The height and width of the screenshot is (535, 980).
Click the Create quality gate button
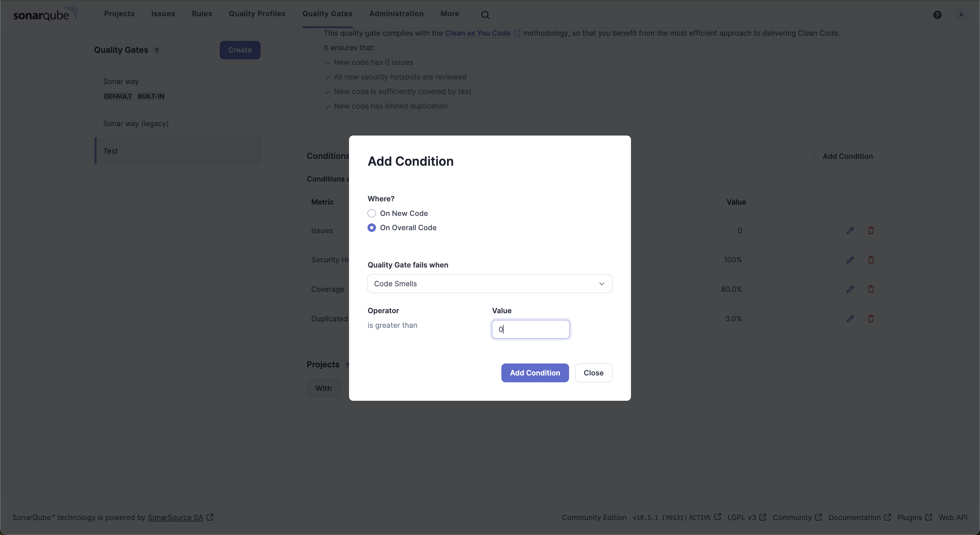pyautogui.click(x=239, y=49)
